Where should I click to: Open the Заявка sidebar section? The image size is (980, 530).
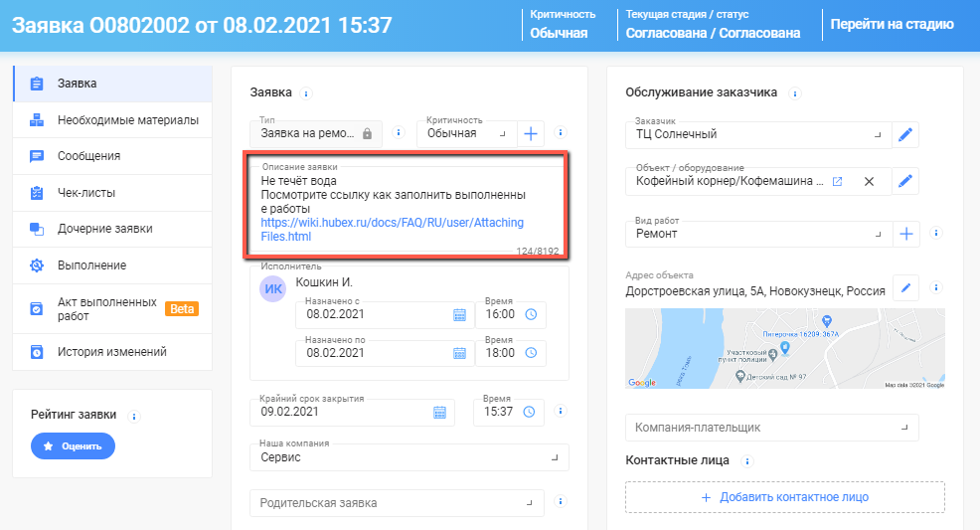[112, 84]
